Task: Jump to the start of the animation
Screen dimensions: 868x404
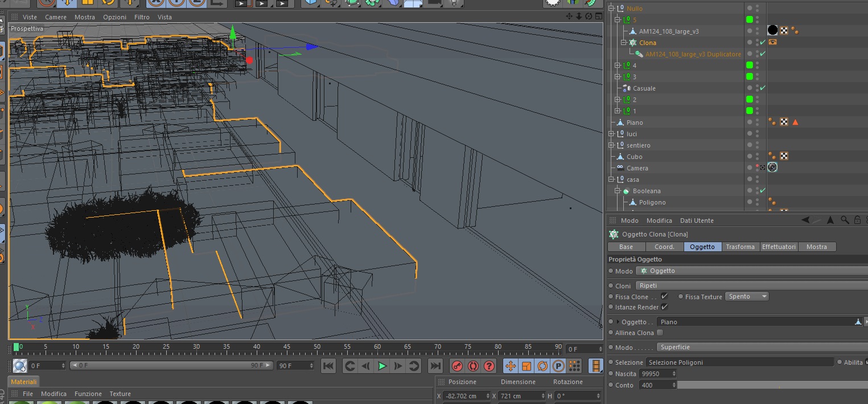Action: pos(328,366)
